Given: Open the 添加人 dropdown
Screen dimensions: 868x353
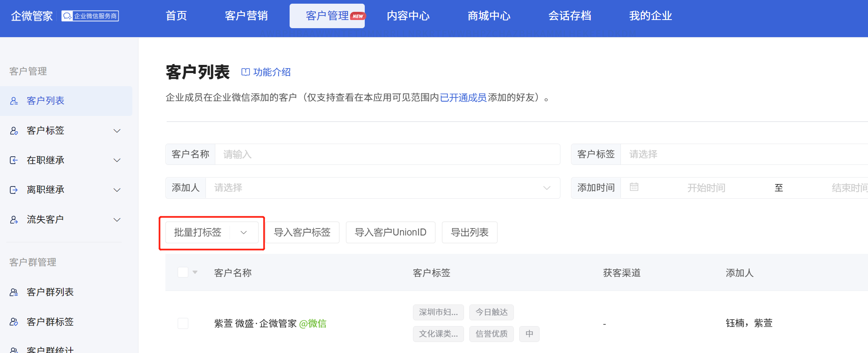Looking at the screenshot, I should pyautogui.click(x=383, y=188).
